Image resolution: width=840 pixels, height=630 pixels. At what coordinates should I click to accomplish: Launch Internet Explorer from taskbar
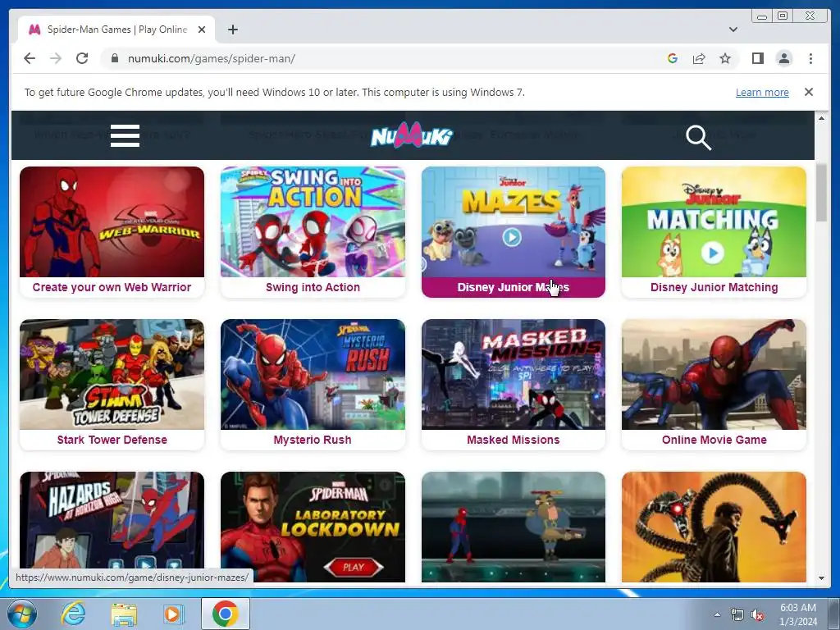(x=73, y=614)
